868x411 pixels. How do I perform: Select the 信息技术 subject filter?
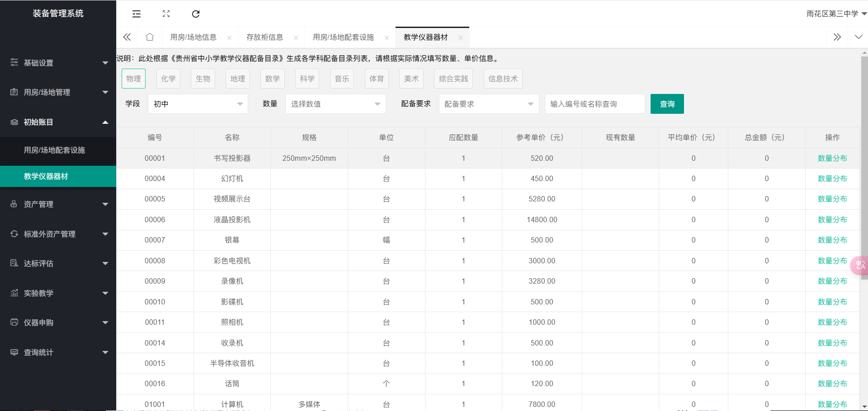[x=503, y=79]
